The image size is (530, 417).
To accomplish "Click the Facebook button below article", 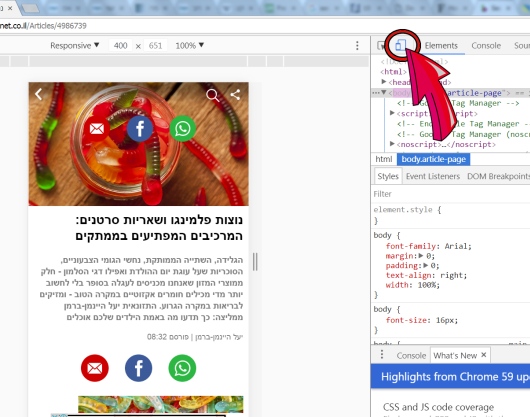I will (x=139, y=368).
